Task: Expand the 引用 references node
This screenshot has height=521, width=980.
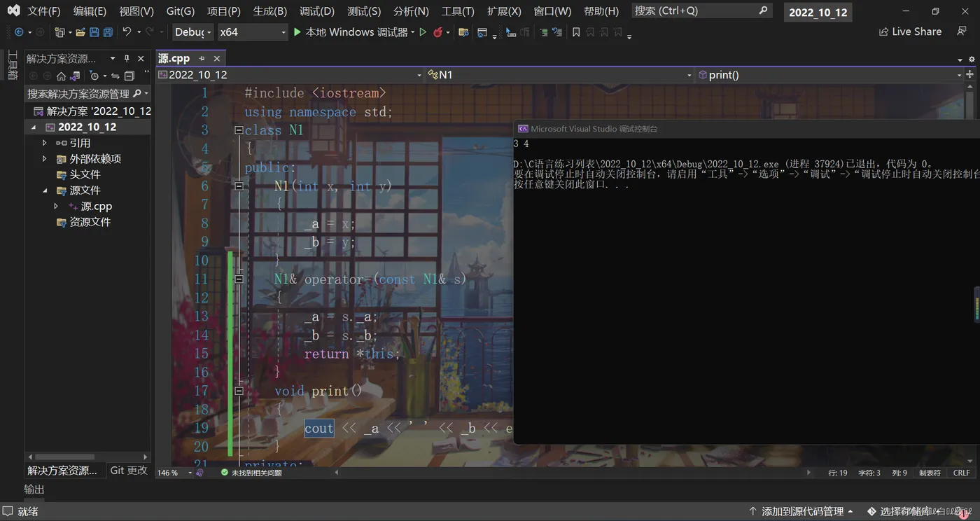Action: (45, 143)
